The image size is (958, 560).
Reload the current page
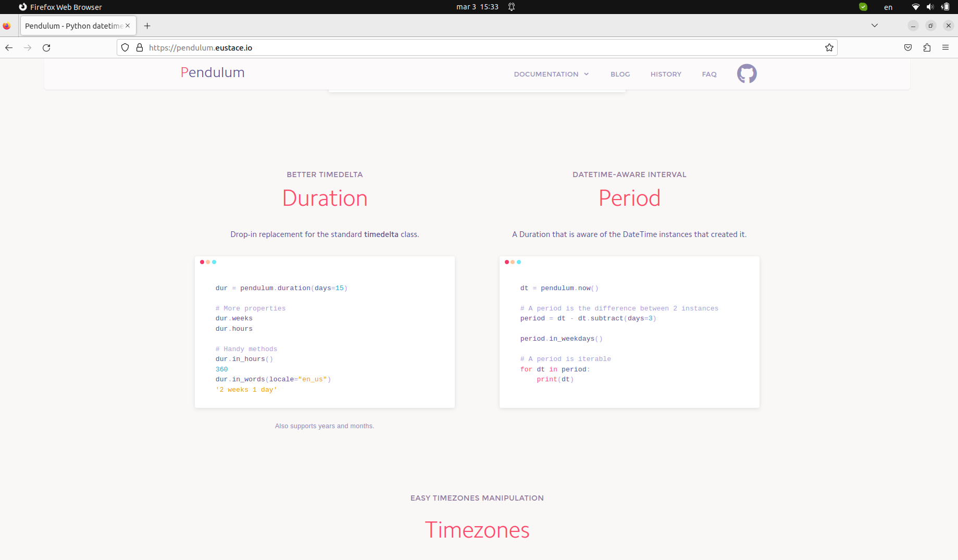[x=46, y=47]
